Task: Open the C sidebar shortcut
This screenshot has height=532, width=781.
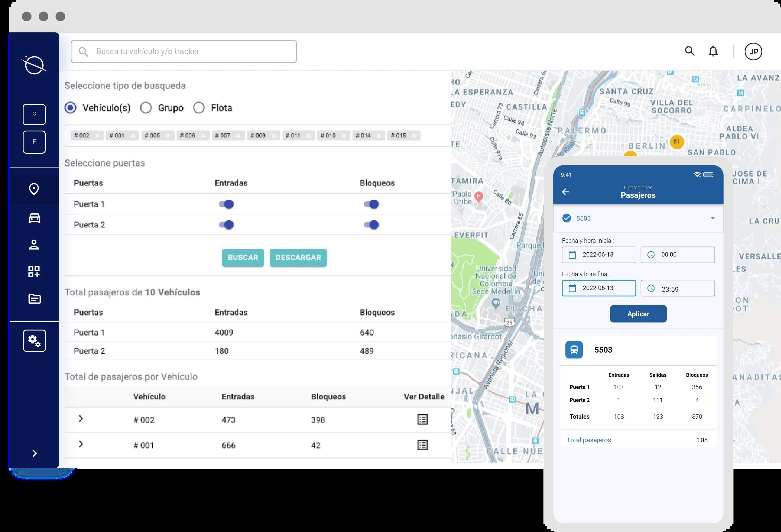Action: tap(34, 114)
